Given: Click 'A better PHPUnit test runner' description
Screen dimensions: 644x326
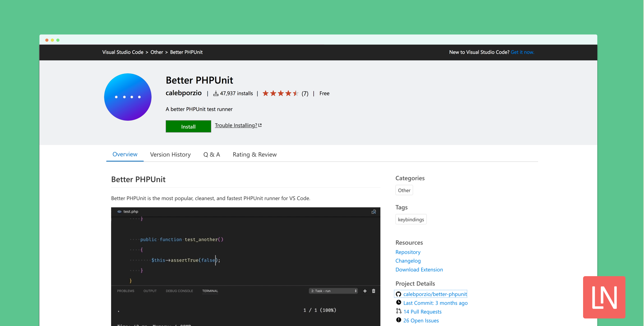Looking at the screenshot, I should [199, 109].
